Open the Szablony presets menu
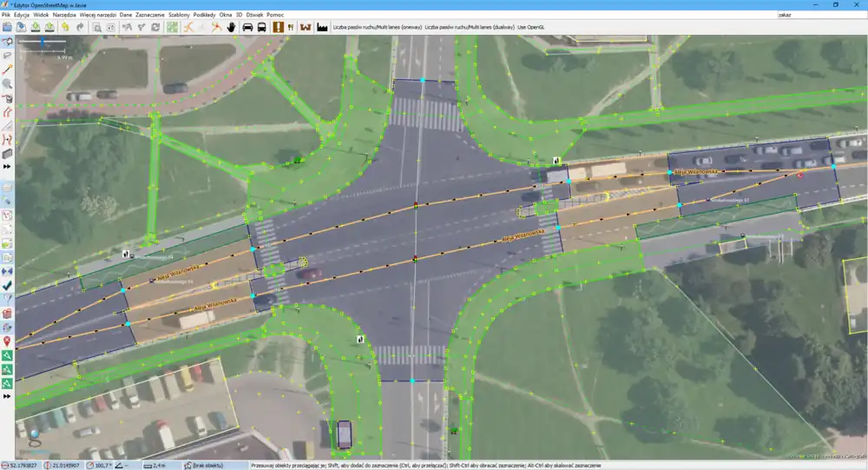Image resolution: width=868 pixels, height=470 pixels. 179,16
